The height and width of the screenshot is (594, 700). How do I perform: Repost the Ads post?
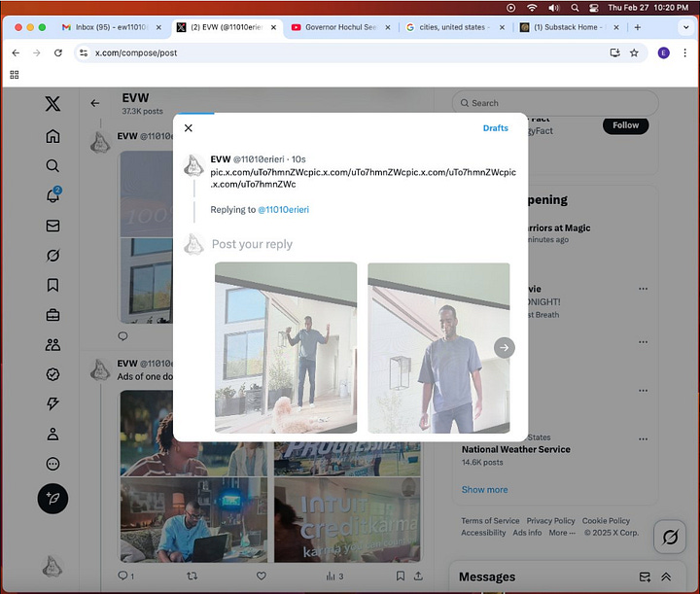pos(192,577)
